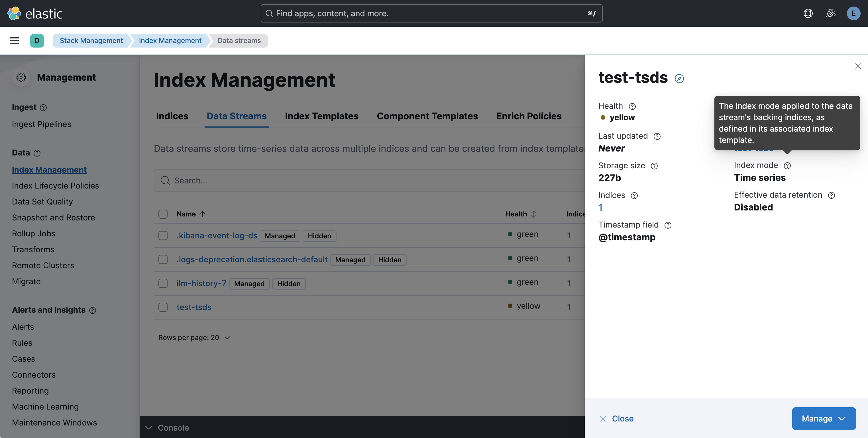Viewport: 868px width, 438px height.
Task: Close the flyout with top-right X
Action: (x=858, y=66)
